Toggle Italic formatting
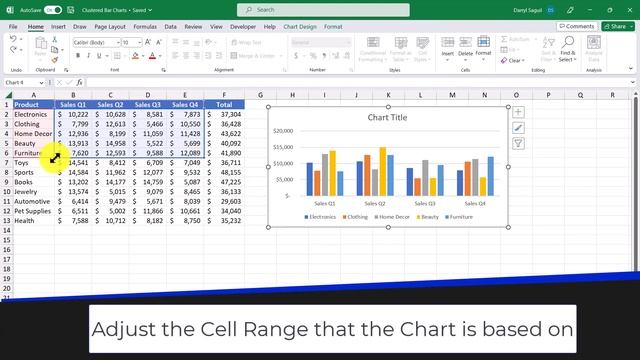The width and height of the screenshot is (640, 360). 88,56
